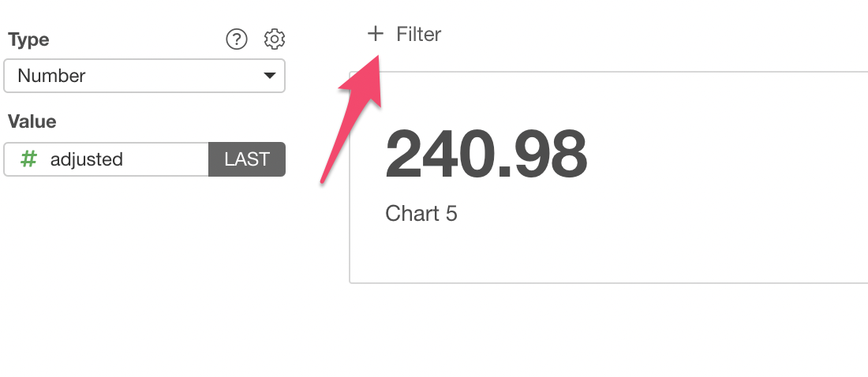Select the Chart 5 title text

point(421,213)
